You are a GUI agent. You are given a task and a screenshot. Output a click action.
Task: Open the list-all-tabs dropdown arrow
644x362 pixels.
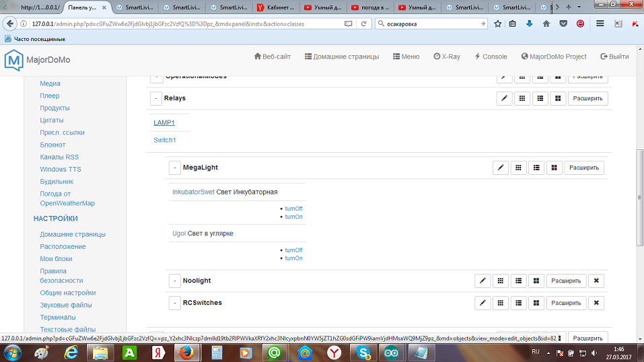(x=579, y=7)
